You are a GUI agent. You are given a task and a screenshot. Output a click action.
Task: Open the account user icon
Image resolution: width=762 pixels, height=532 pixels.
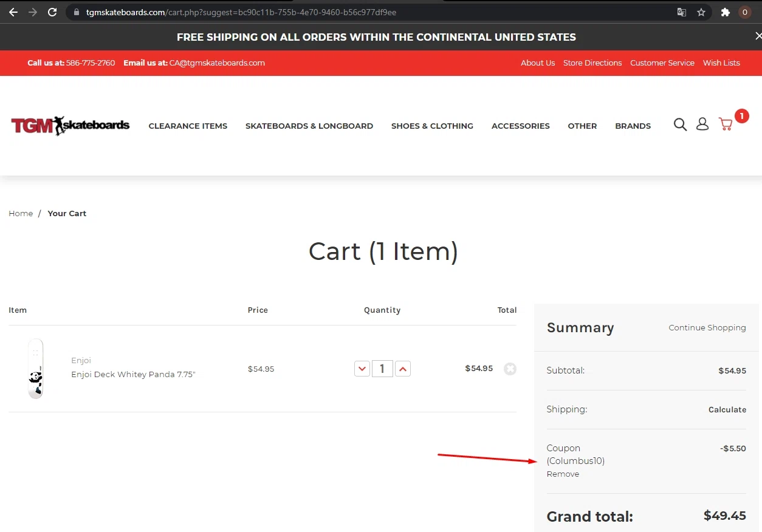702,124
